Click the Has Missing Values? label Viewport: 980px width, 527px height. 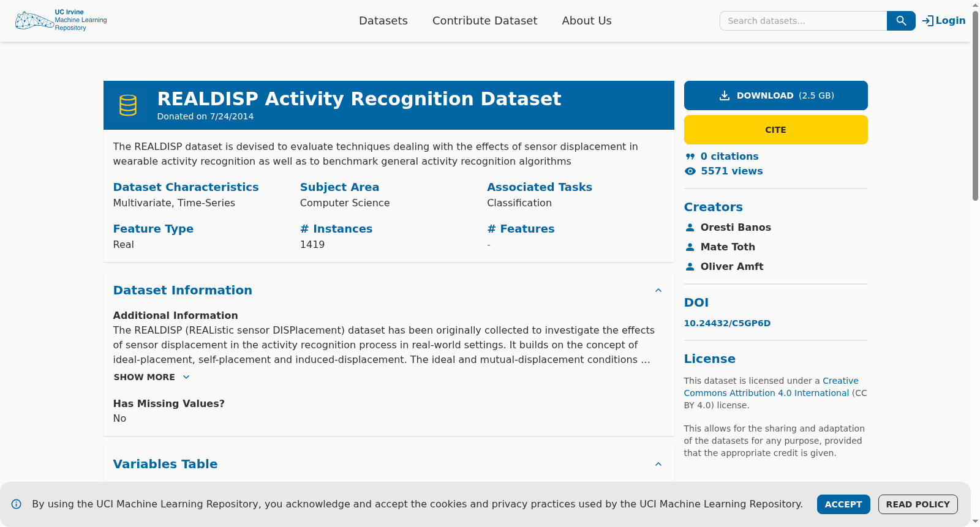169,404
